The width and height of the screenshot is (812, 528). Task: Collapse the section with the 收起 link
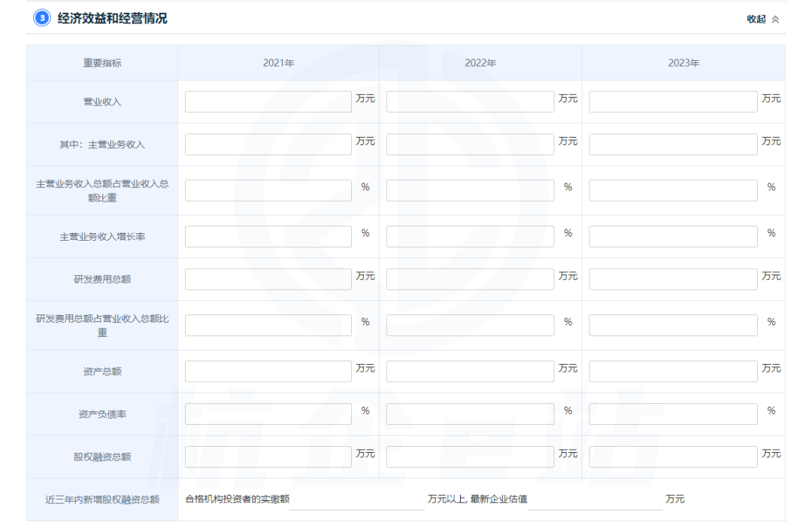tap(763, 19)
